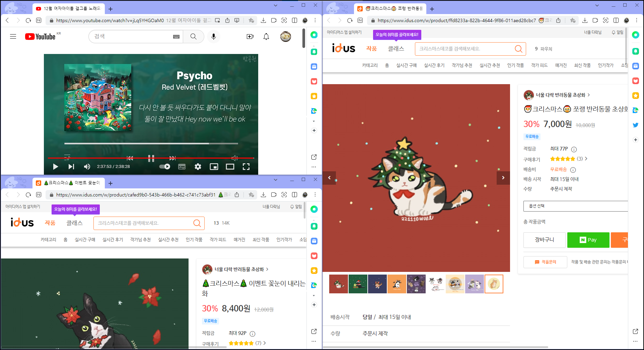The image size is (644, 350).
Task: Show next product image arrow
Action: [503, 178]
